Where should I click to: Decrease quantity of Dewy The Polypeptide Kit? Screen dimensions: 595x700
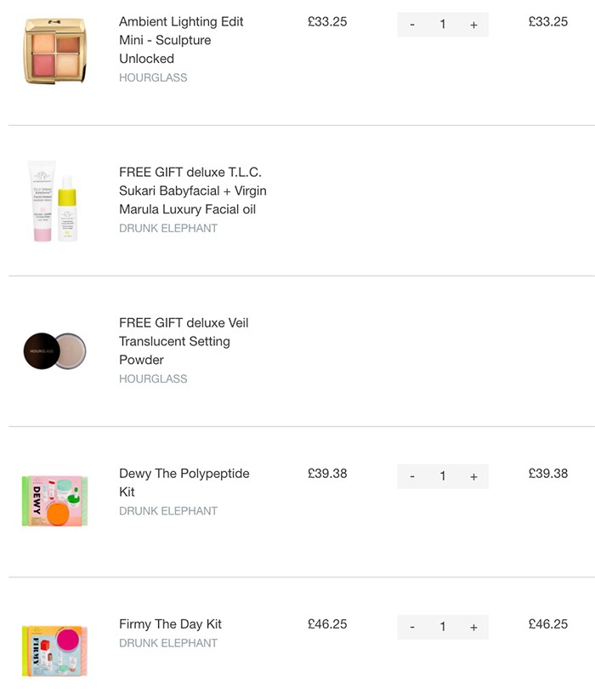pyautogui.click(x=412, y=476)
